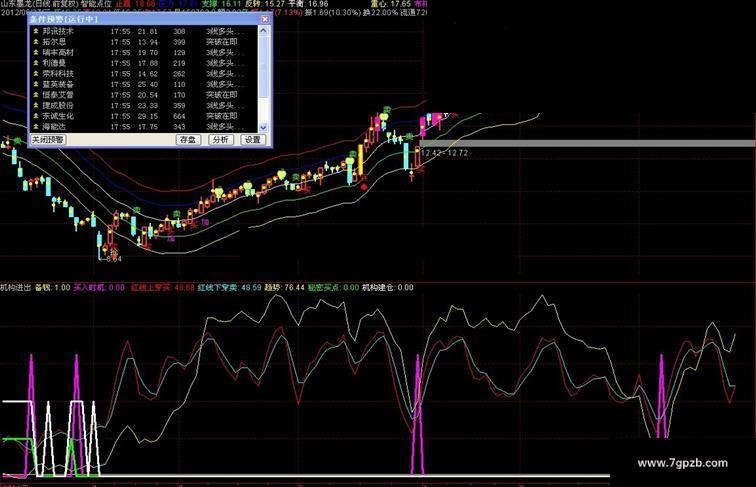The height and width of the screenshot is (487, 756).
Task: Click the 支撑: 16.11 support value
Action: click(221, 3)
